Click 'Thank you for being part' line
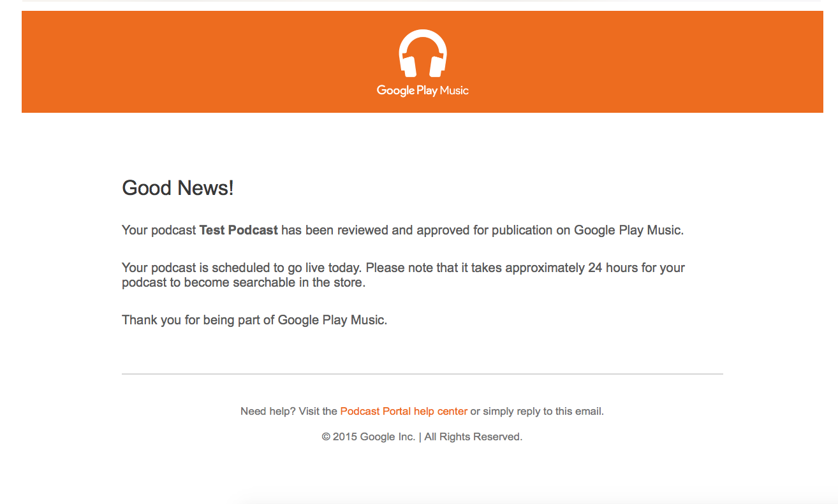838x504 pixels. pos(254,320)
